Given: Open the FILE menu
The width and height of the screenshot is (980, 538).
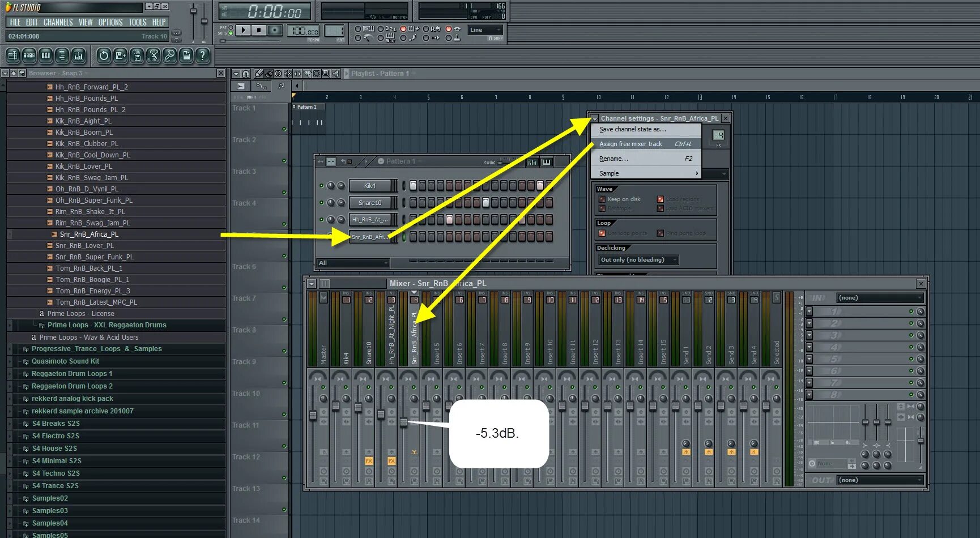Looking at the screenshot, I should coord(15,22).
